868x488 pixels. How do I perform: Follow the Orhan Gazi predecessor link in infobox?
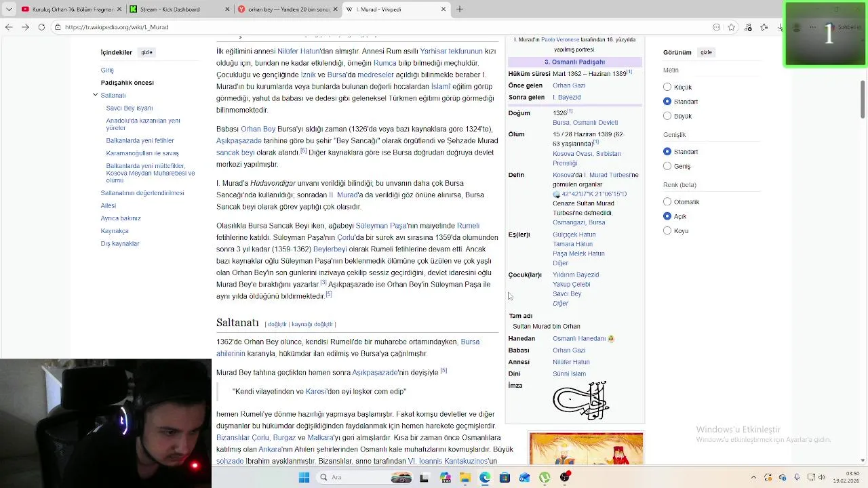(569, 85)
